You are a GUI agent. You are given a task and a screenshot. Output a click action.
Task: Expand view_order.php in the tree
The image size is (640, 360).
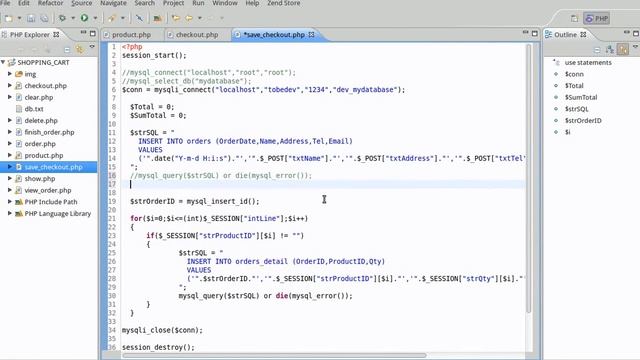(x=10, y=190)
